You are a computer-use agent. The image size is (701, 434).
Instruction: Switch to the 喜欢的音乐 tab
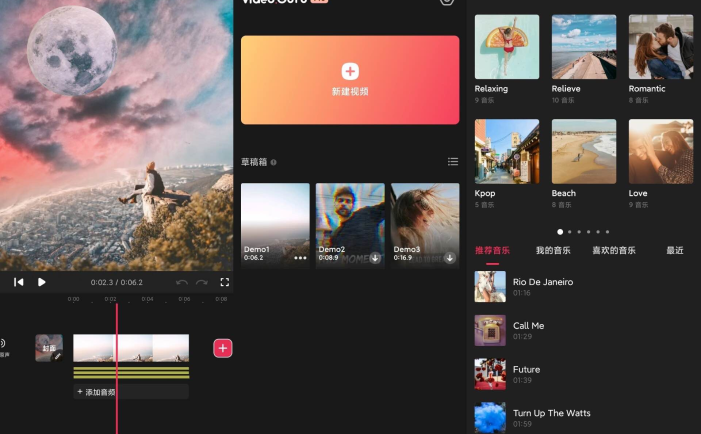pyautogui.click(x=614, y=250)
